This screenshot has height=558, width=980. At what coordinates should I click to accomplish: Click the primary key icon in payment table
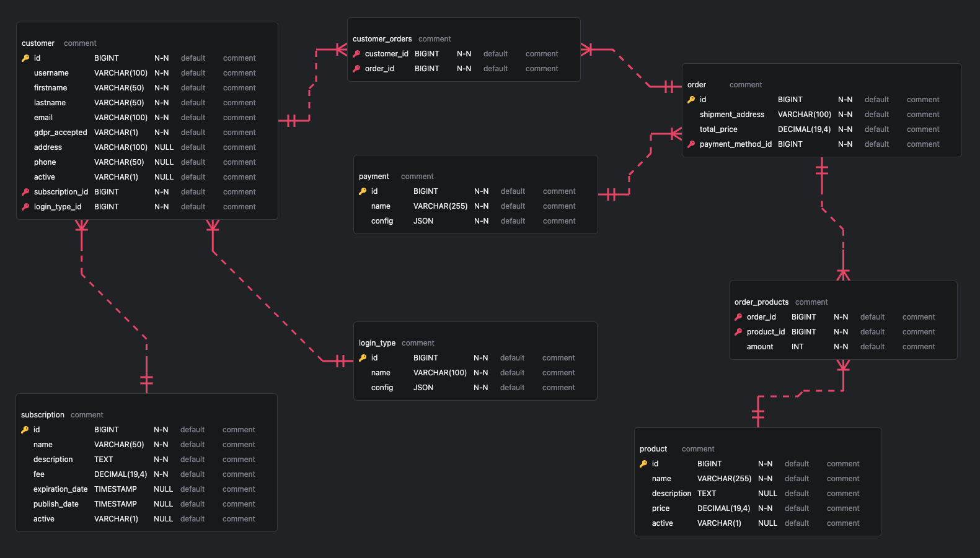click(x=363, y=191)
